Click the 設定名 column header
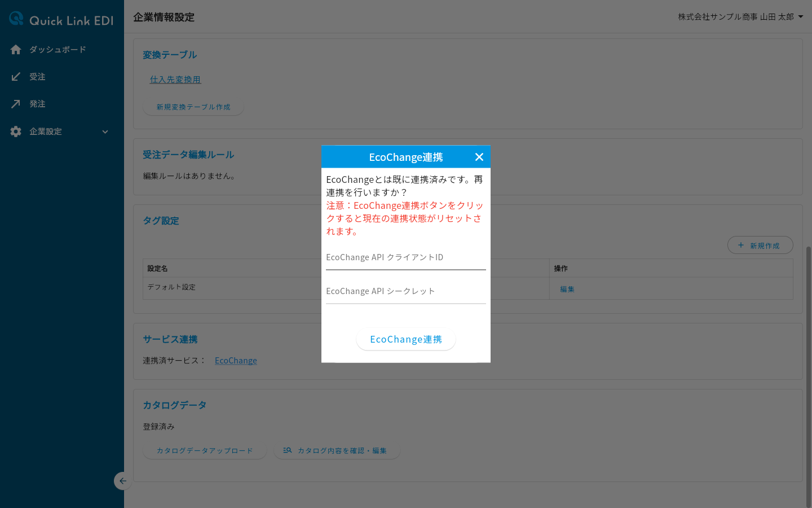Screen dimensions: 812x508 [x=158, y=269]
